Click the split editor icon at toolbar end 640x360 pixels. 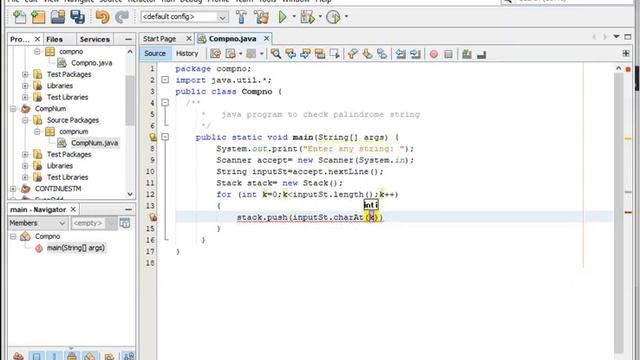point(626,53)
